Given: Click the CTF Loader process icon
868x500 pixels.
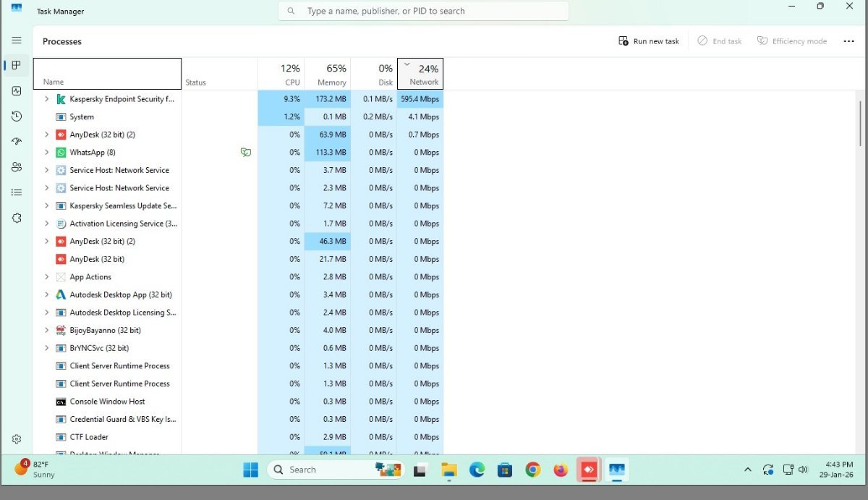Looking at the screenshot, I should coord(61,437).
